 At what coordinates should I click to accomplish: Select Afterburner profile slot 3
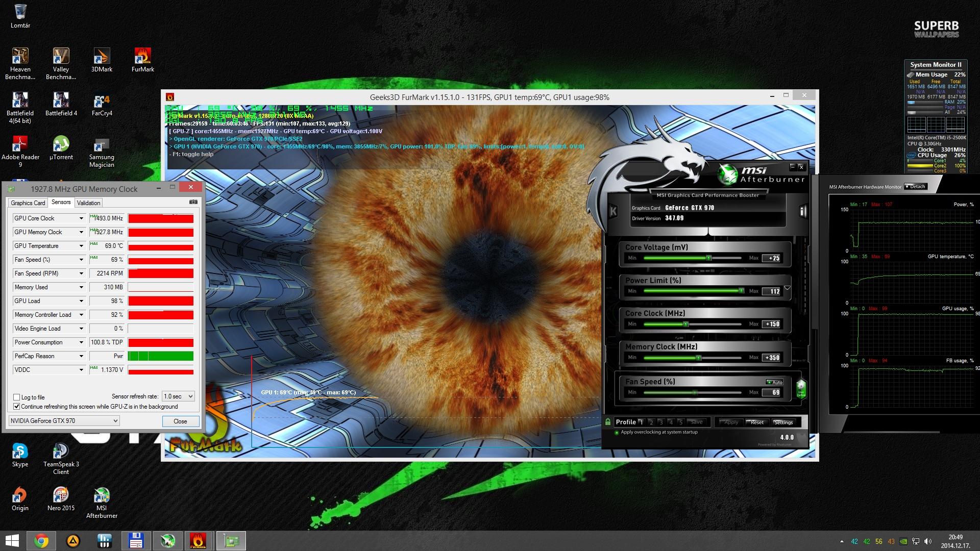click(x=661, y=422)
